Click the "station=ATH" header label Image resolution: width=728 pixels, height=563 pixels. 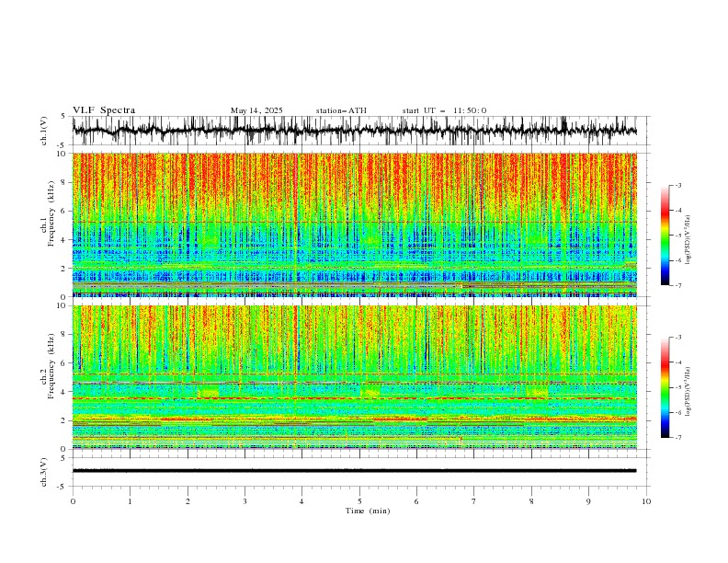341,110
